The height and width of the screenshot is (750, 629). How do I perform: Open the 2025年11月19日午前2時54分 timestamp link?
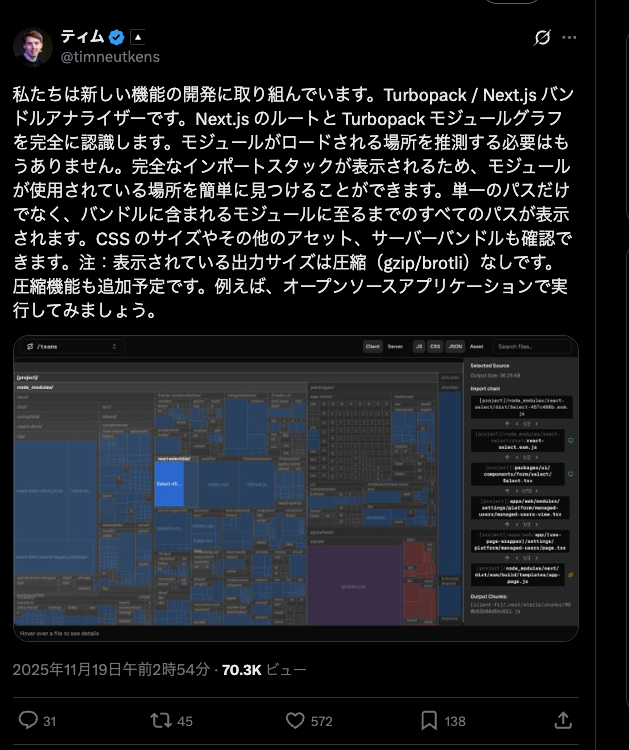pos(111,669)
